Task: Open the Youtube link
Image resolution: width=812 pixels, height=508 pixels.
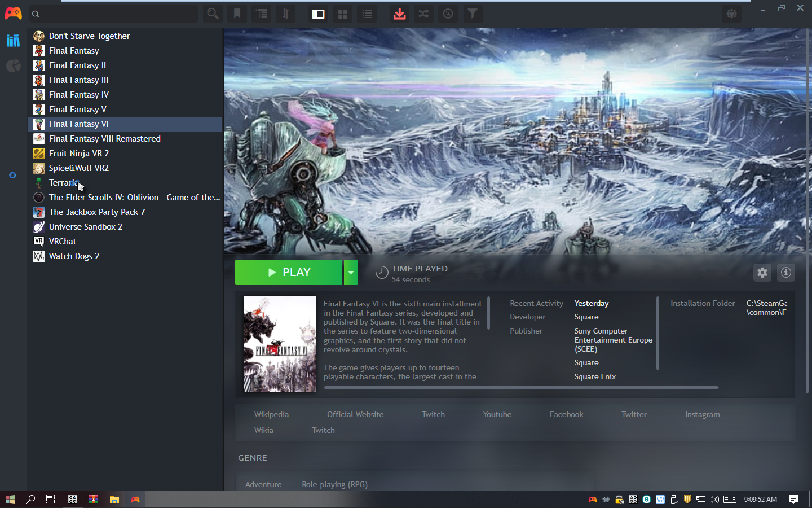Action: click(x=497, y=414)
